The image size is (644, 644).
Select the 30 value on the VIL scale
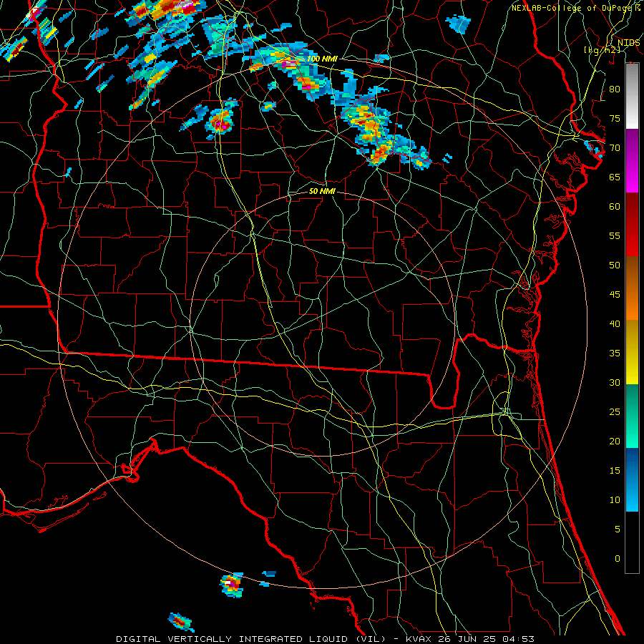(615, 382)
